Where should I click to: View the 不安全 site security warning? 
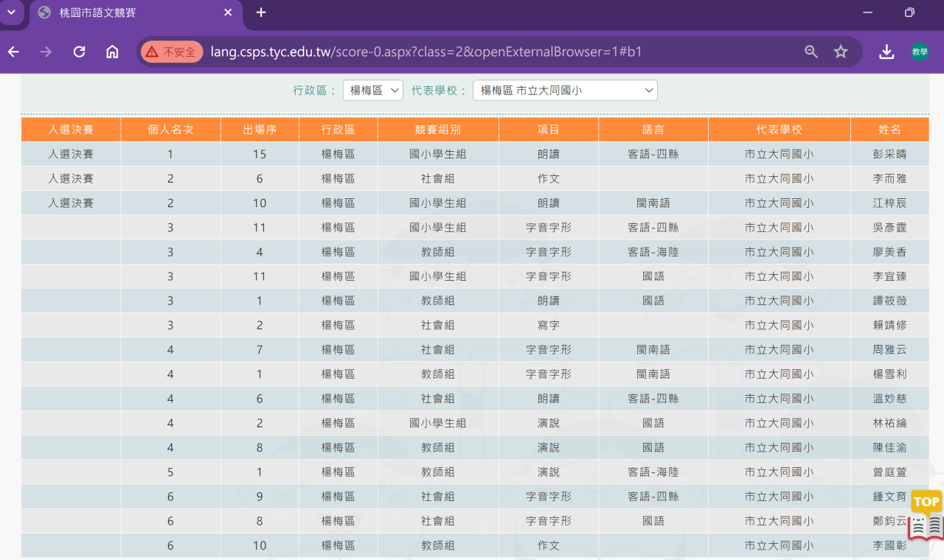pyautogui.click(x=171, y=52)
